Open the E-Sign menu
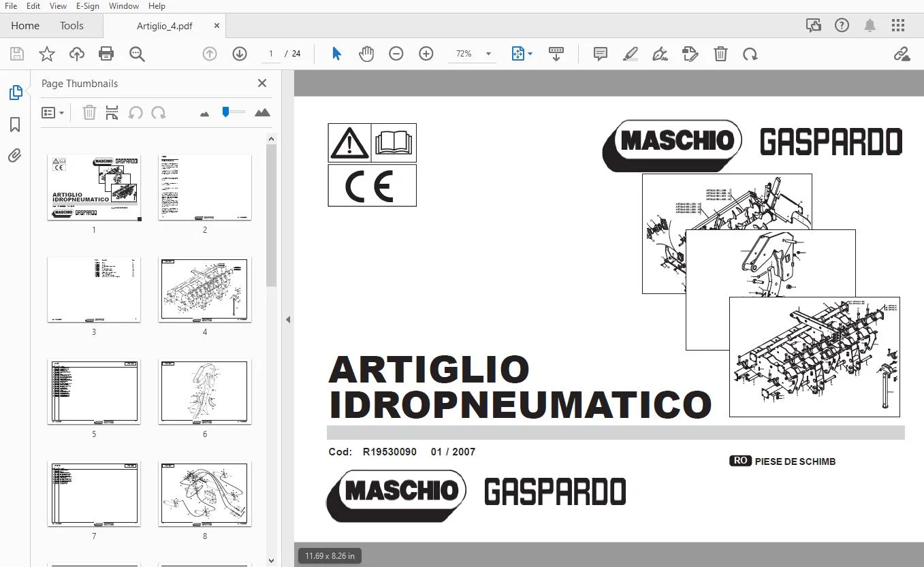Viewport: 924px width, 567px height. click(88, 6)
